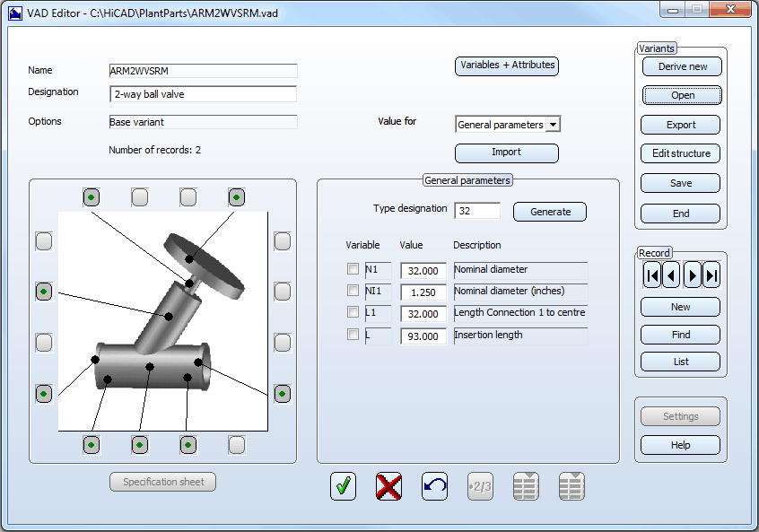Image resolution: width=759 pixels, height=532 pixels.
Task: Toggle the checkbox for variable L
Action: [x=353, y=335]
